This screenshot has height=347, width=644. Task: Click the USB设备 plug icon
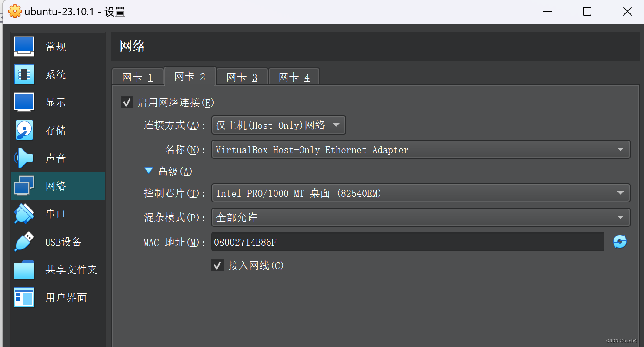[x=24, y=242]
